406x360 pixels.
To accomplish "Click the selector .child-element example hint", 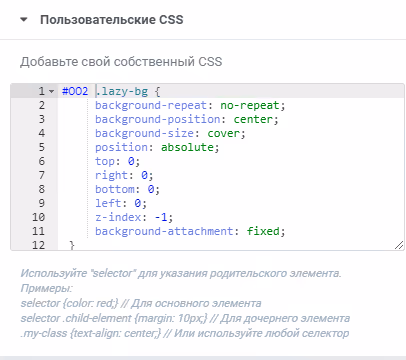I will 185,318.
